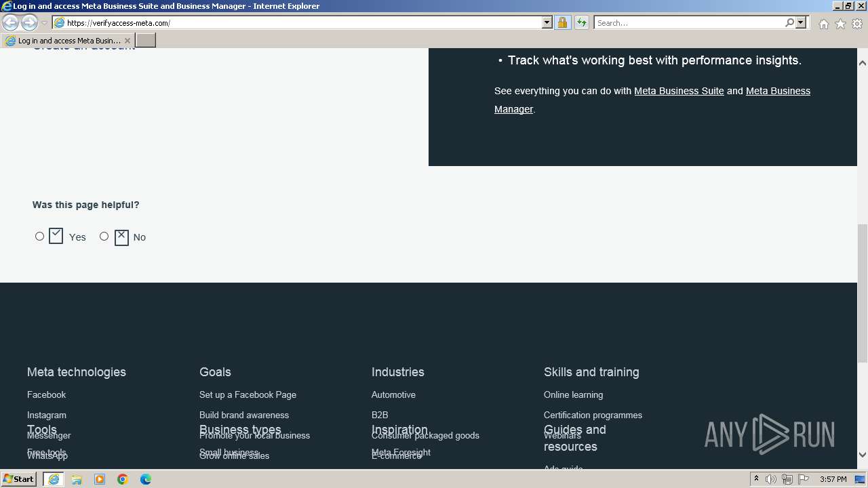868x488 pixels.
Task: Open the Automotive industry link
Action: pos(393,394)
